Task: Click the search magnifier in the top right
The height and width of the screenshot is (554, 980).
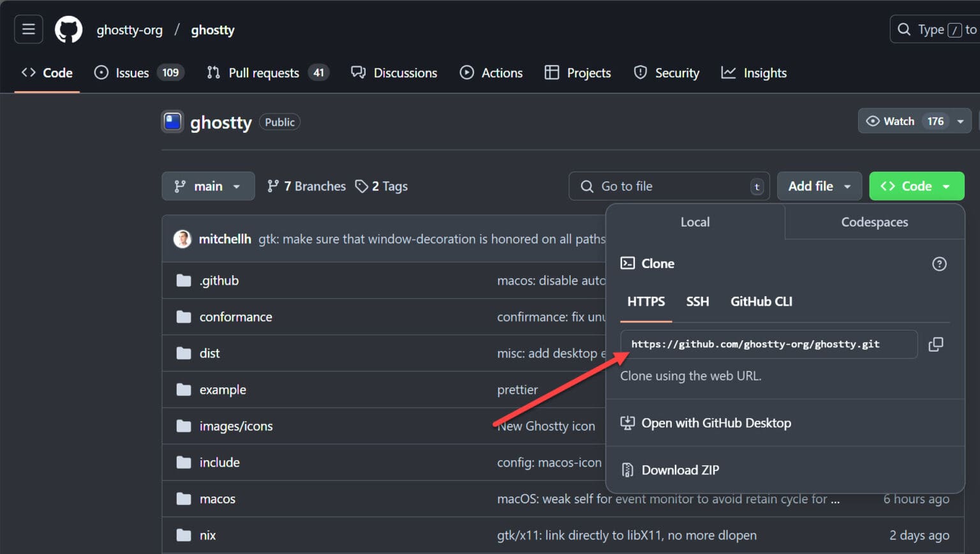Action: [904, 29]
